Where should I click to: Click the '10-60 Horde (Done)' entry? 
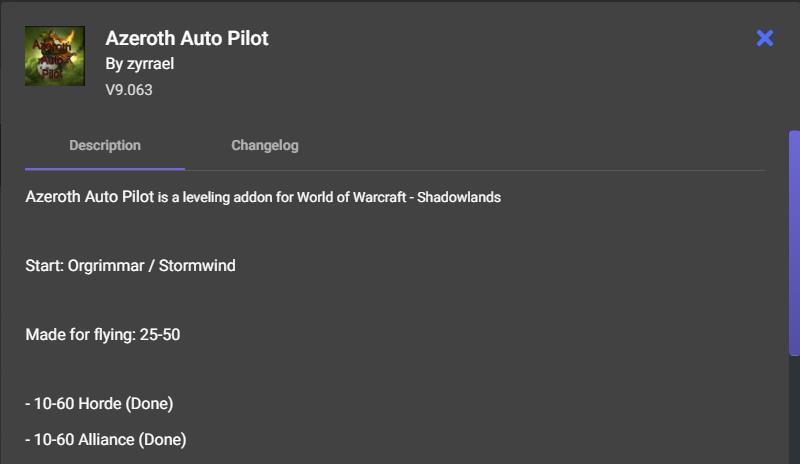(x=99, y=404)
